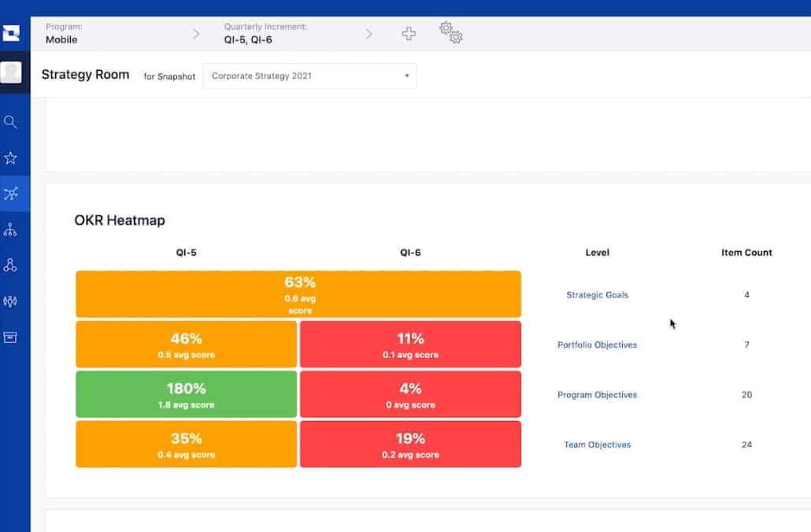
Task: Expand the chevron after Program Mobile
Action: pos(196,35)
